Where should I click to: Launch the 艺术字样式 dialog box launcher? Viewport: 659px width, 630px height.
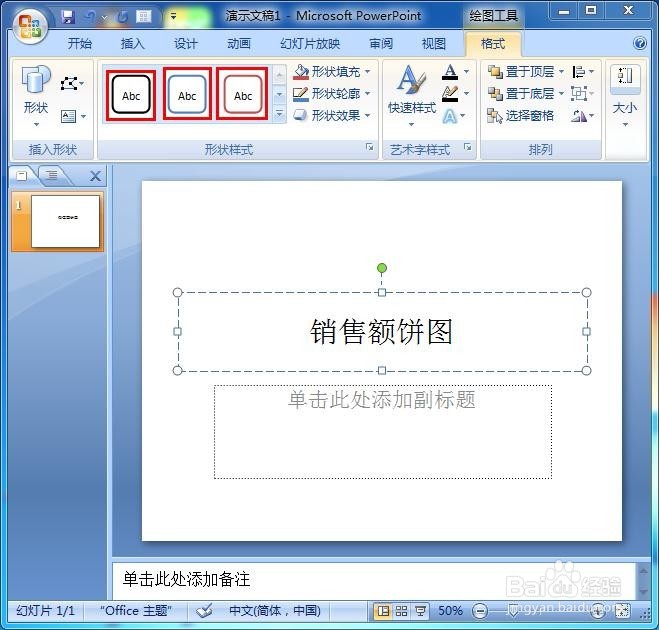click(x=467, y=147)
